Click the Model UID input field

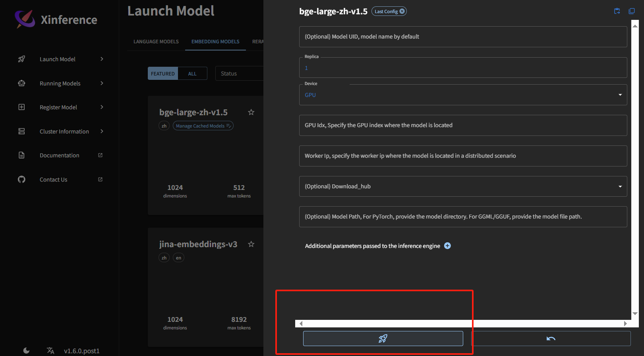coord(463,37)
